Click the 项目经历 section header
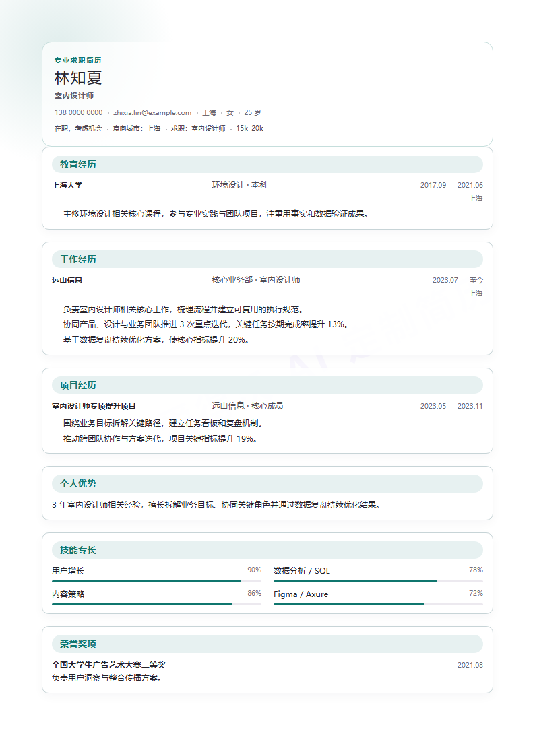 pyautogui.click(x=267, y=385)
